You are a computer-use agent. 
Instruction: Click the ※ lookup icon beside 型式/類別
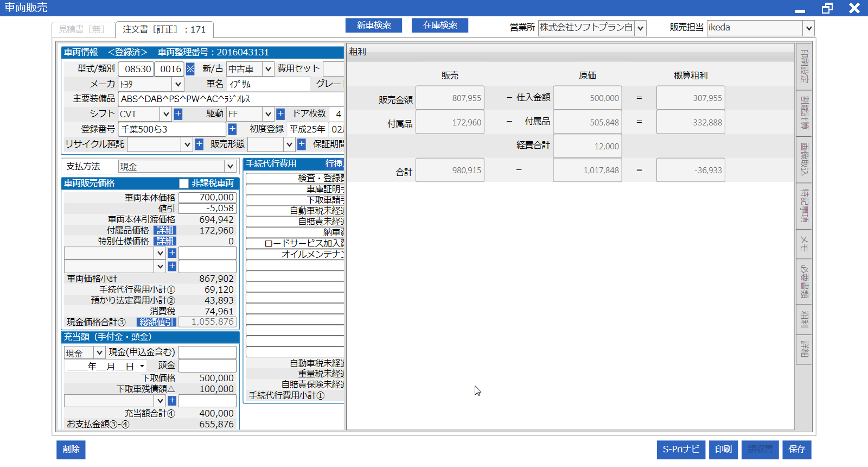(190, 69)
